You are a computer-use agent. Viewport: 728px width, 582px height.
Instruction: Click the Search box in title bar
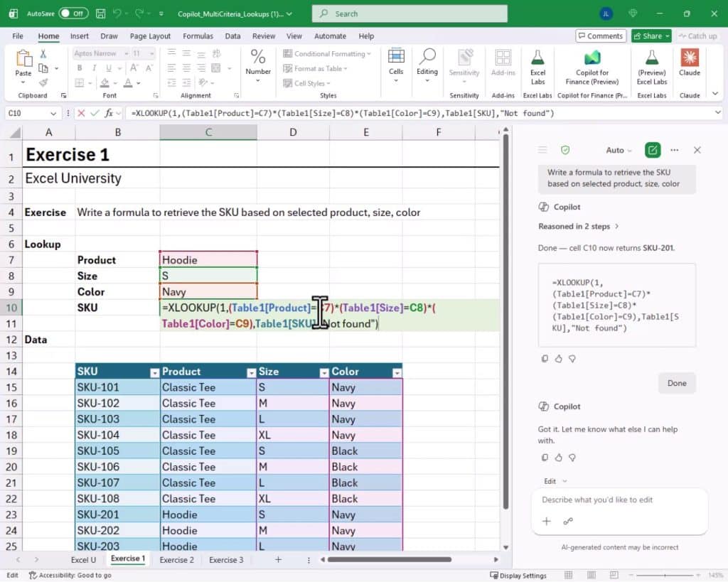409,14
